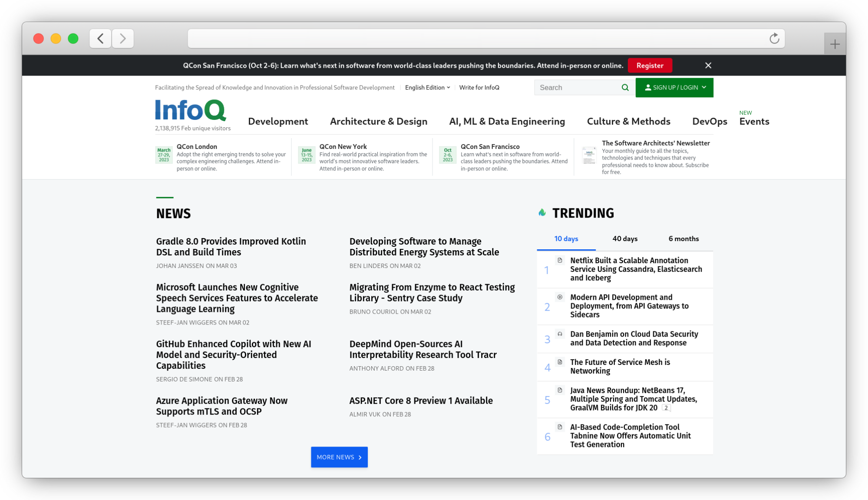Click the macOS yellow minimize button

pos(56,39)
